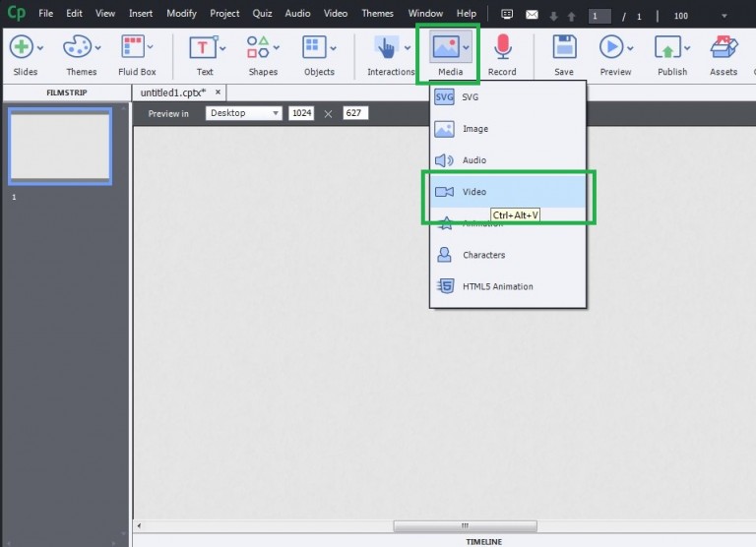This screenshot has width=756, height=547.
Task: Open the Themes menu in the menu bar
Action: tap(378, 14)
